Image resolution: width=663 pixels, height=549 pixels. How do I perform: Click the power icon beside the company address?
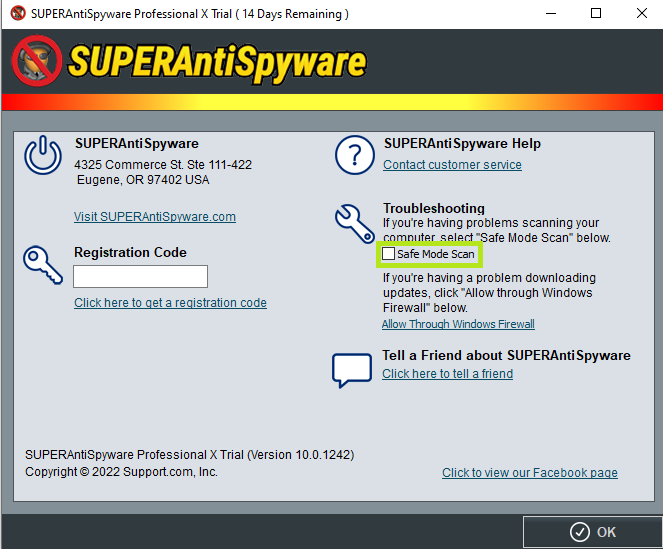(43, 155)
